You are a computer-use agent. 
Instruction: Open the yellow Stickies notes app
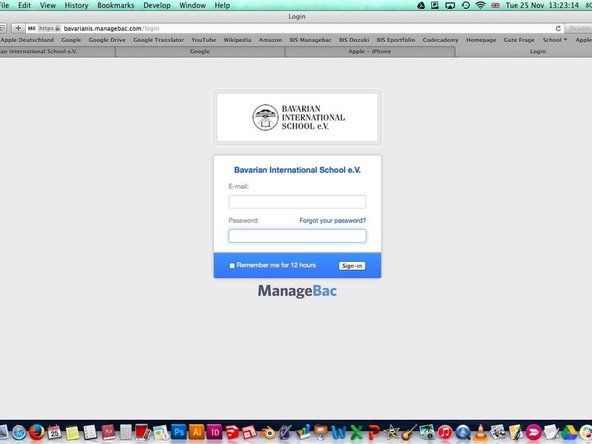click(72, 432)
